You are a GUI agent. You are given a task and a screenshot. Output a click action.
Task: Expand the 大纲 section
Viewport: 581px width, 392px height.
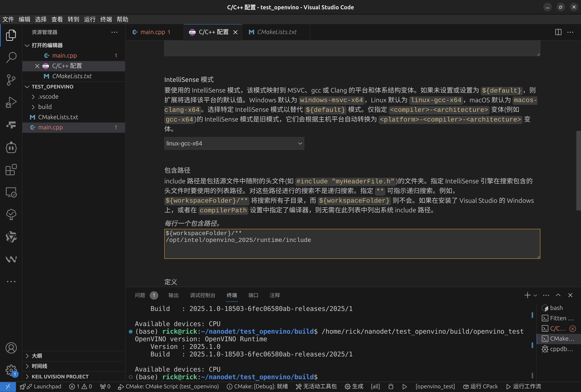point(74,356)
